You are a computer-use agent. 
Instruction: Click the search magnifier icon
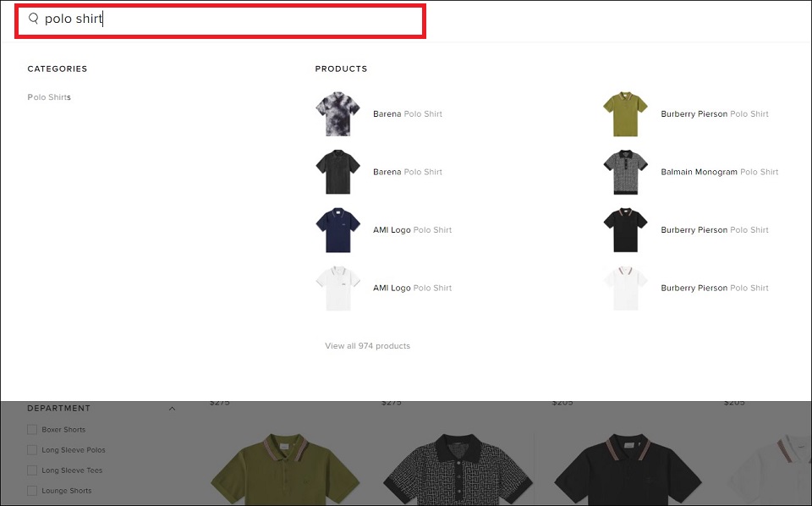[x=34, y=19]
